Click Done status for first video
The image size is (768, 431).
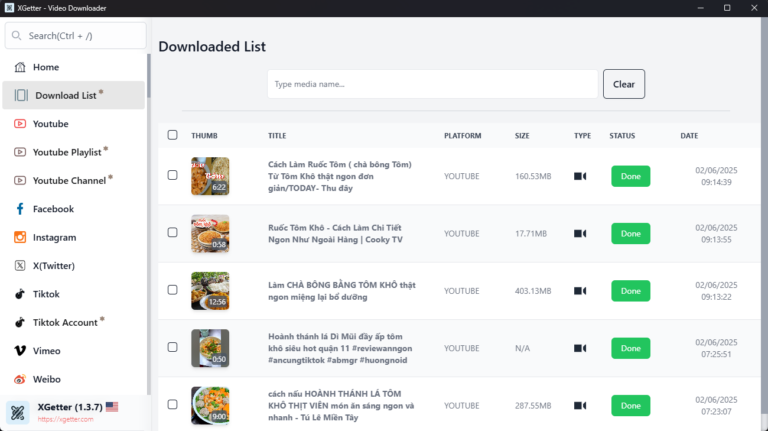tap(630, 176)
